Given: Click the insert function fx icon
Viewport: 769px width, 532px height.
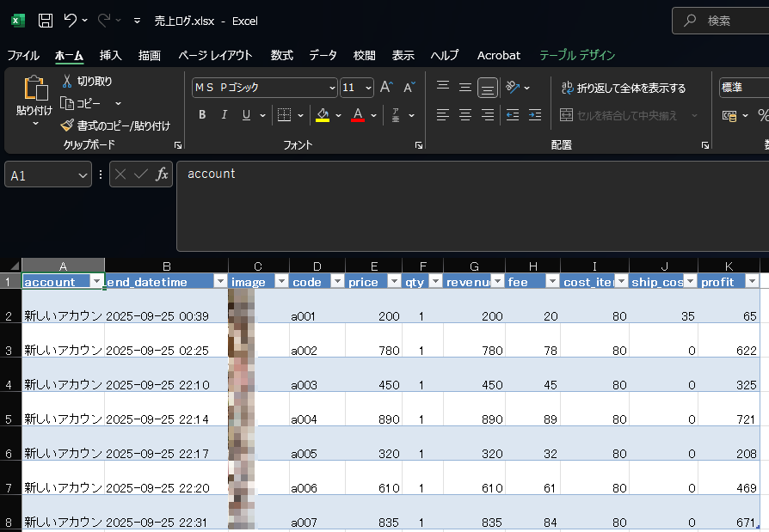Looking at the screenshot, I should coord(161,174).
